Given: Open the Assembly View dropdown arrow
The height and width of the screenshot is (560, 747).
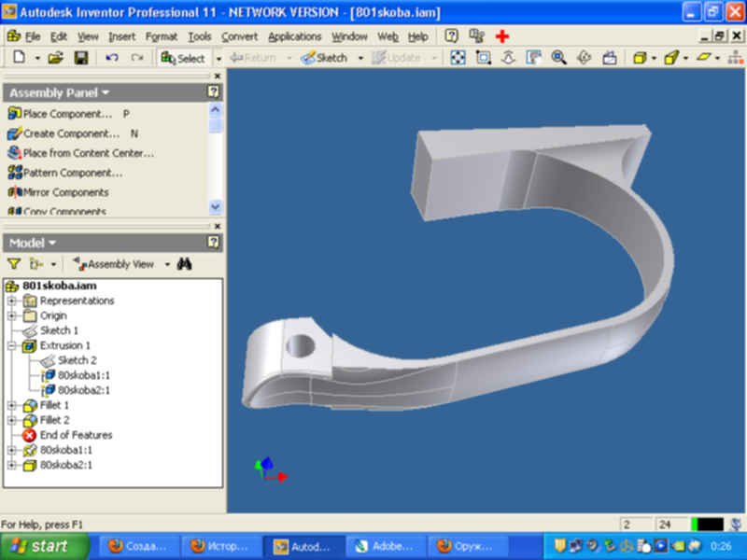Looking at the screenshot, I should click(167, 264).
